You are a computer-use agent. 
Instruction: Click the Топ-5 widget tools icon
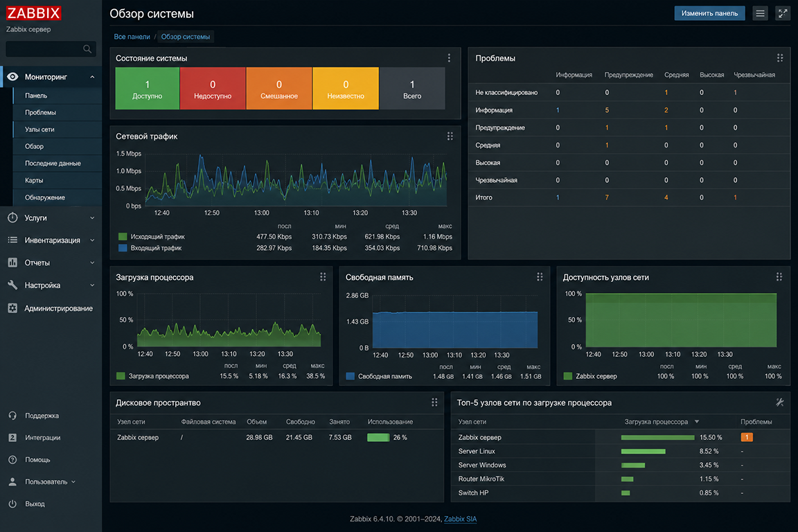coord(780,402)
